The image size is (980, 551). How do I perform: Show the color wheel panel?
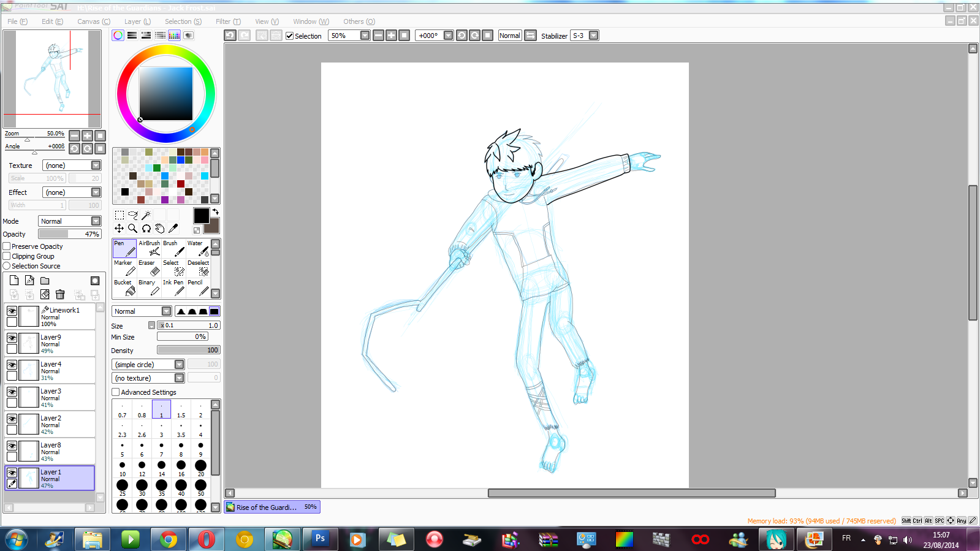click(x=118, y=36)
